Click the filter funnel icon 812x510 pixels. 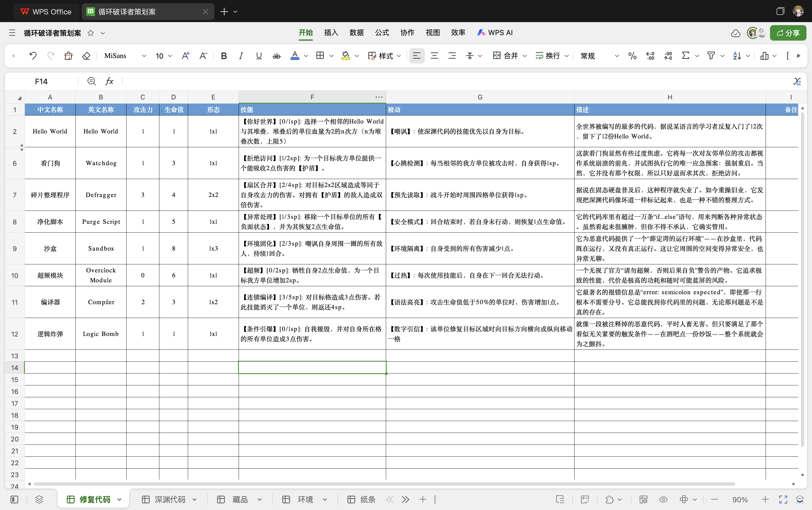[x=711, y=56]
